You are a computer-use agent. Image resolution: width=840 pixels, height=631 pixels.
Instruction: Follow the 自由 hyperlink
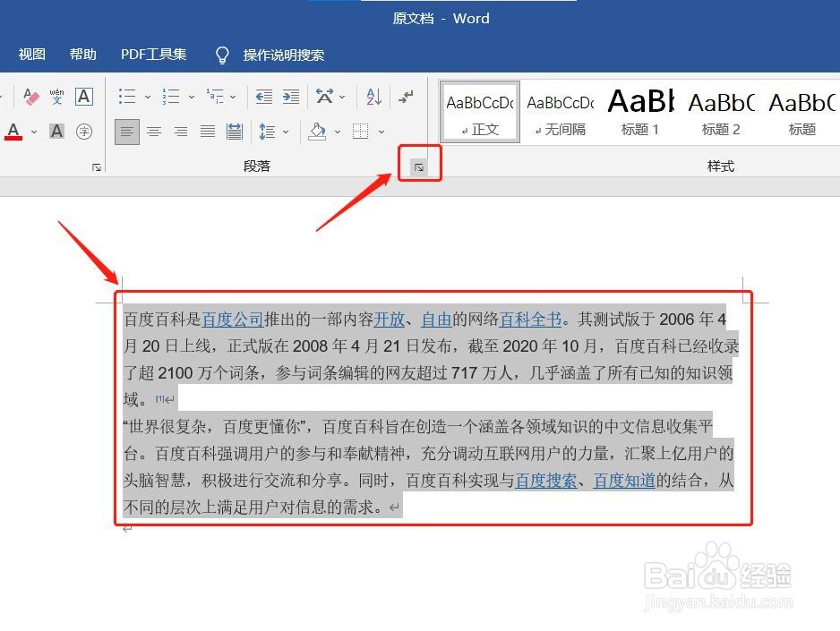[436, 320]
